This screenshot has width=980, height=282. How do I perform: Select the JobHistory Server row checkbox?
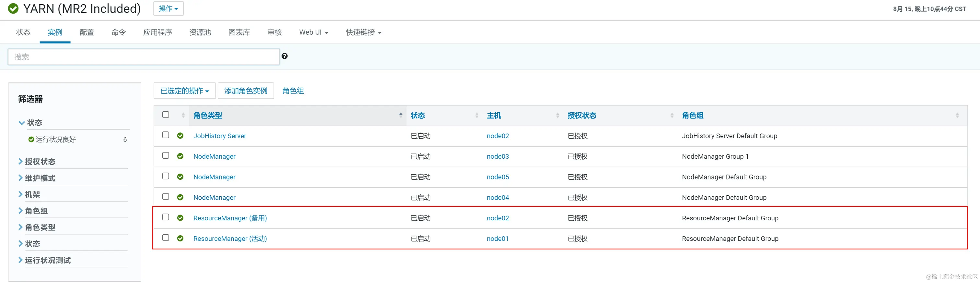(x=166, y=135)
